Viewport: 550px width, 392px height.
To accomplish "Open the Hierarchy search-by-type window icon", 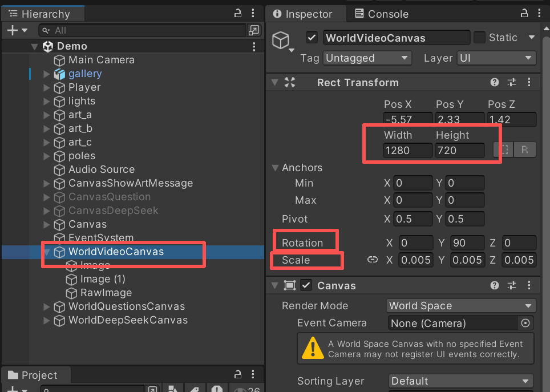I will coord(254,30).
